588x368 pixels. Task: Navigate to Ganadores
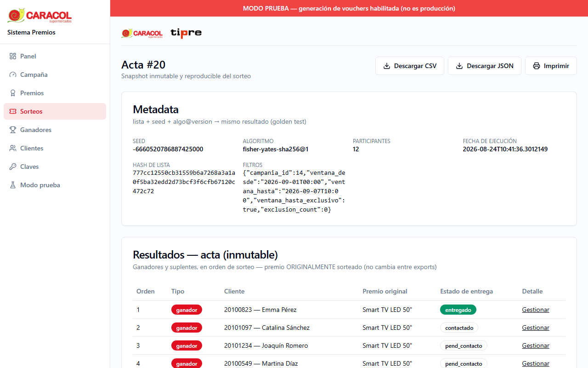(x=55, y=130)
